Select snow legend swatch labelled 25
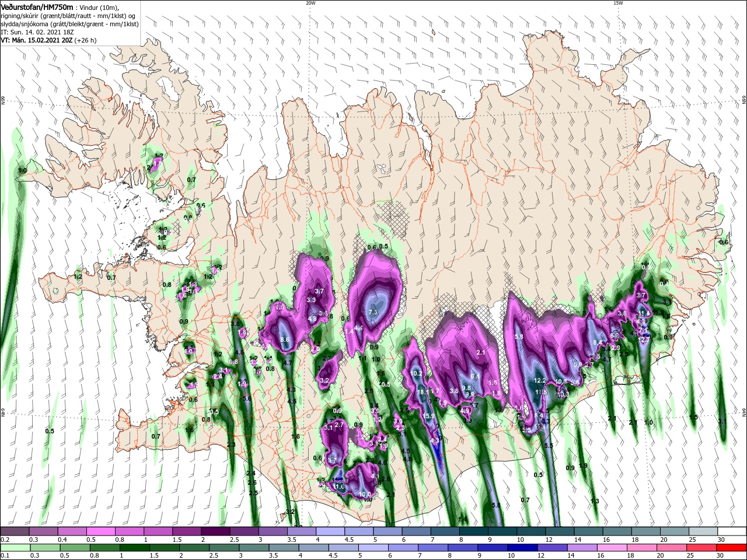747x560 pixels. (703, 531)
